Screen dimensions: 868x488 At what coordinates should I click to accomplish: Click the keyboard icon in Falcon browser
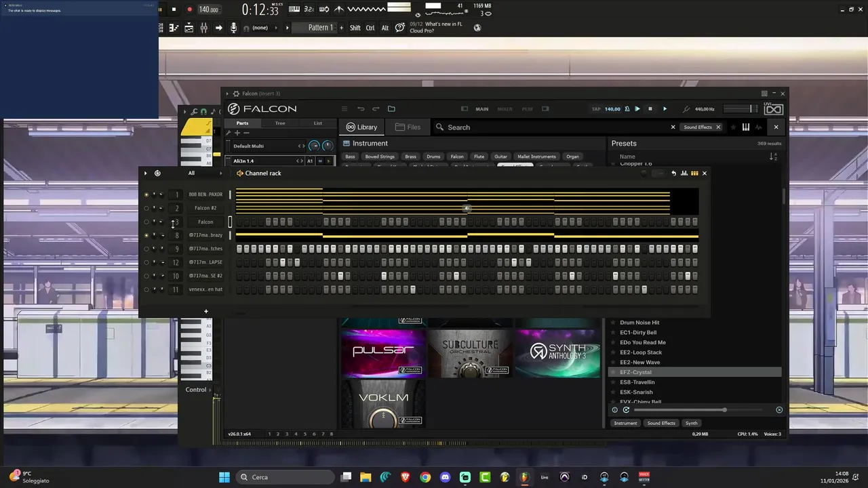[746, 127]
